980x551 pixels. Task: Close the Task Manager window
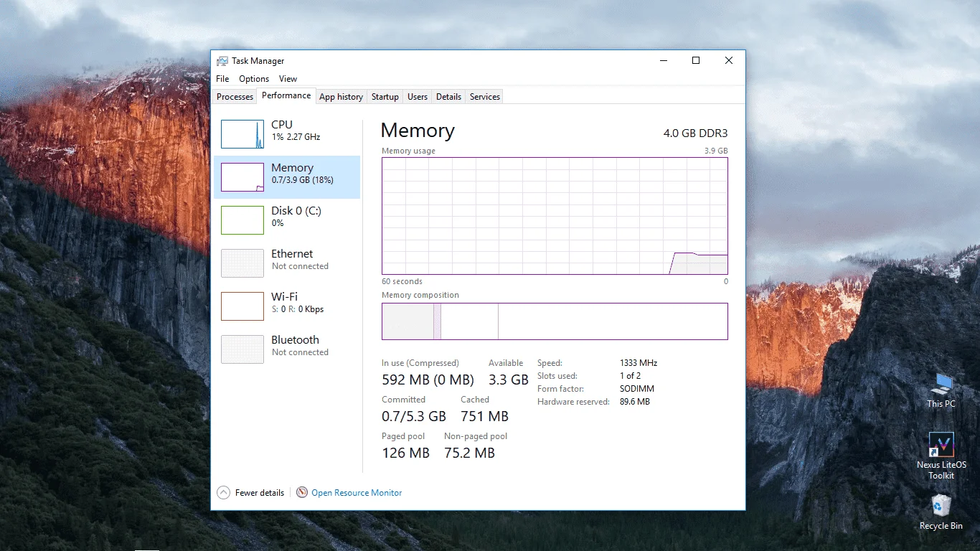(x=728, y=61)
